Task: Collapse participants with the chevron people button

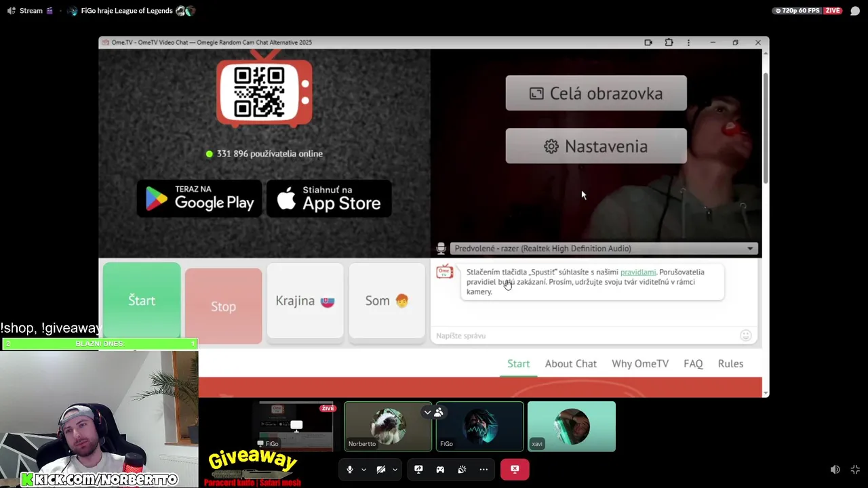Action: [433, 412]
